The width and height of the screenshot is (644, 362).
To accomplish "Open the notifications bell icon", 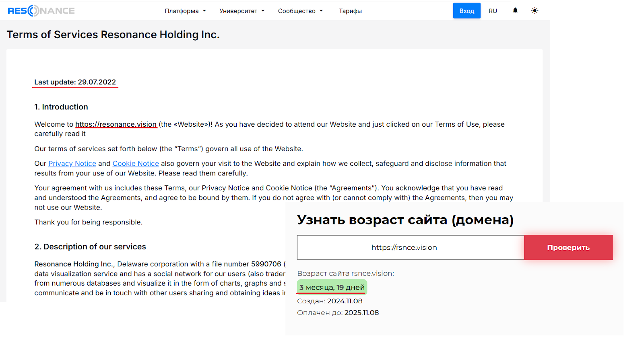I will (x=515, y=11).
